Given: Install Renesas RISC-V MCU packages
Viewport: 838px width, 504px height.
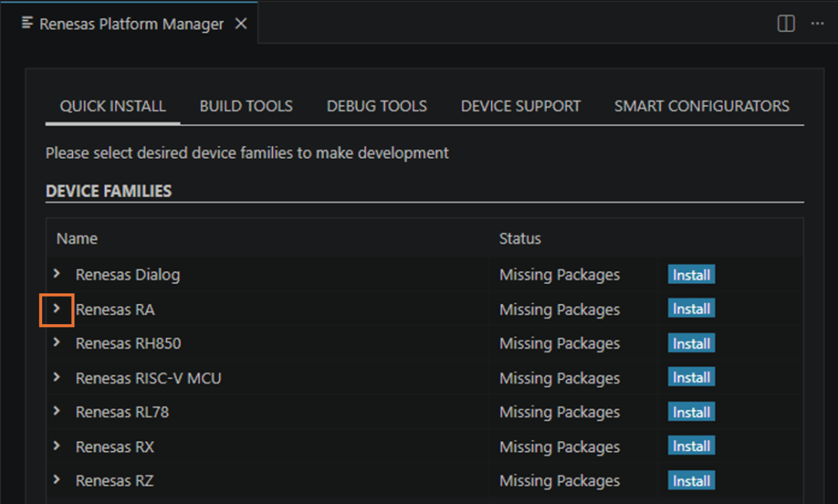Looking at the screenshot, I should click(x=691, y=378).
